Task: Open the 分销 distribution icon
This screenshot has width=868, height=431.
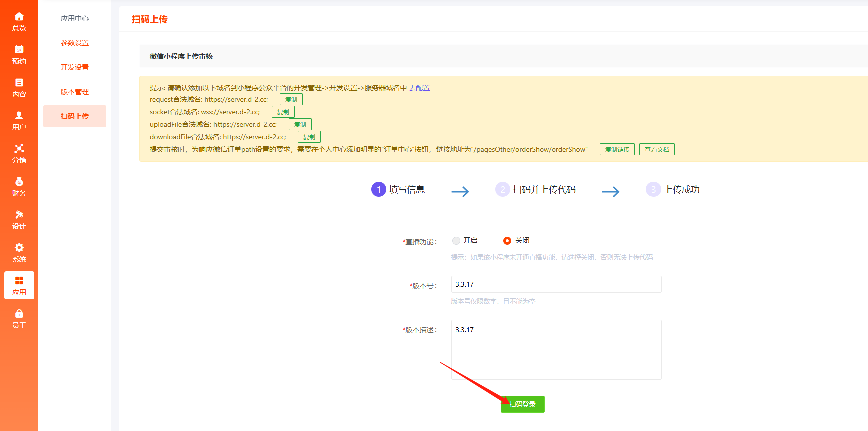Action: click(19, 149)
